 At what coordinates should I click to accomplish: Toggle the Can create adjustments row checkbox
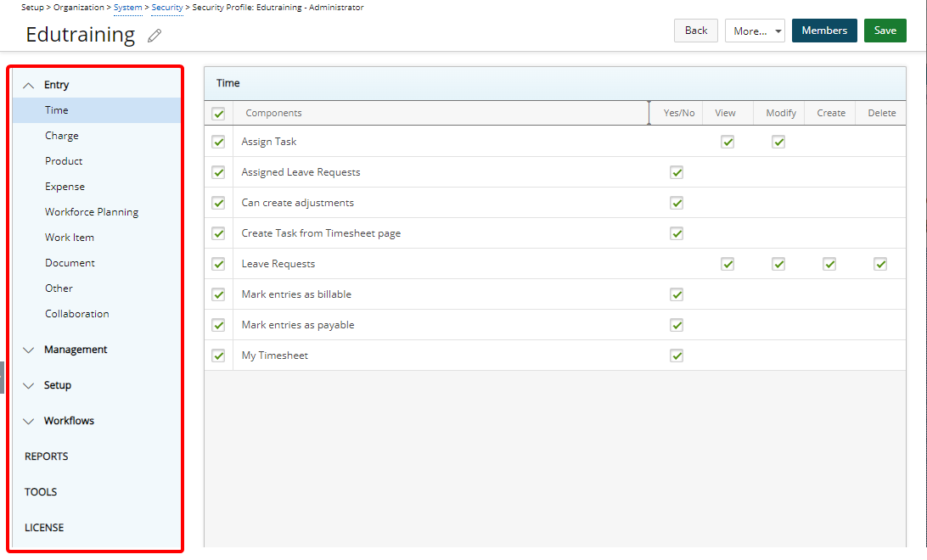coord(219,203)
